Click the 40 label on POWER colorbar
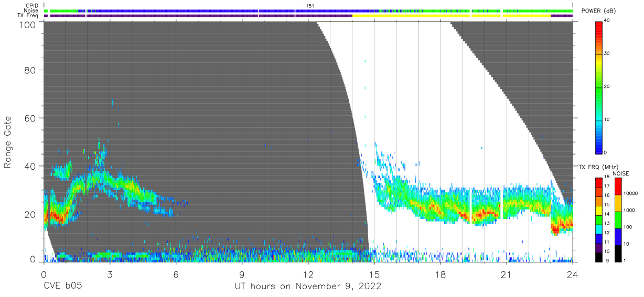The width and height of the screenshot is (644, 297). pyautogui.click(x=608, y=21)
